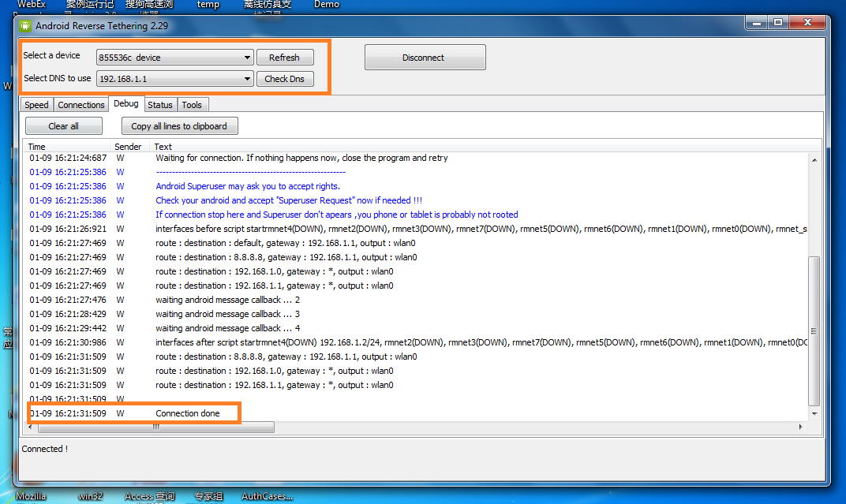This screenshot has height=504, width=846.
Task: Open the Tools tab
Action: pos(192,105)
